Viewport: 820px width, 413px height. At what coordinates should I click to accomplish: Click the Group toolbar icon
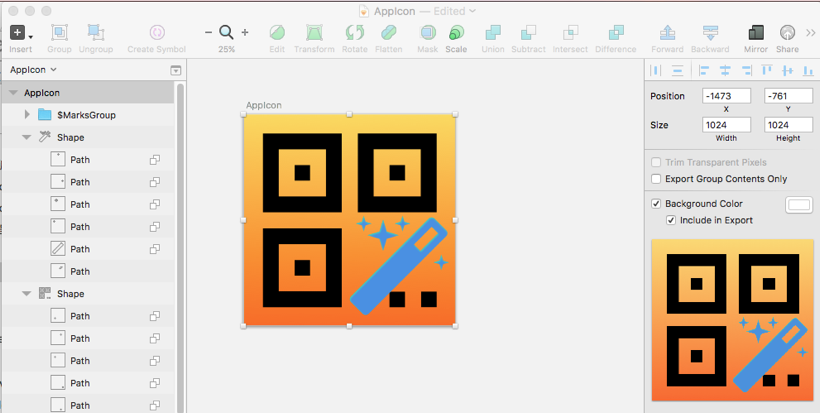tap(59, 33)
